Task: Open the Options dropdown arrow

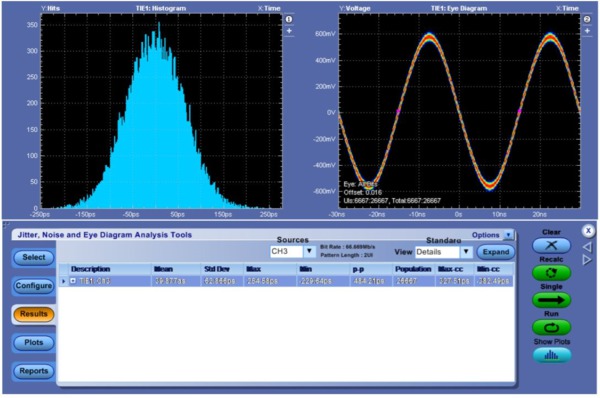Action: pyautogui.click(x=508, y=235)
